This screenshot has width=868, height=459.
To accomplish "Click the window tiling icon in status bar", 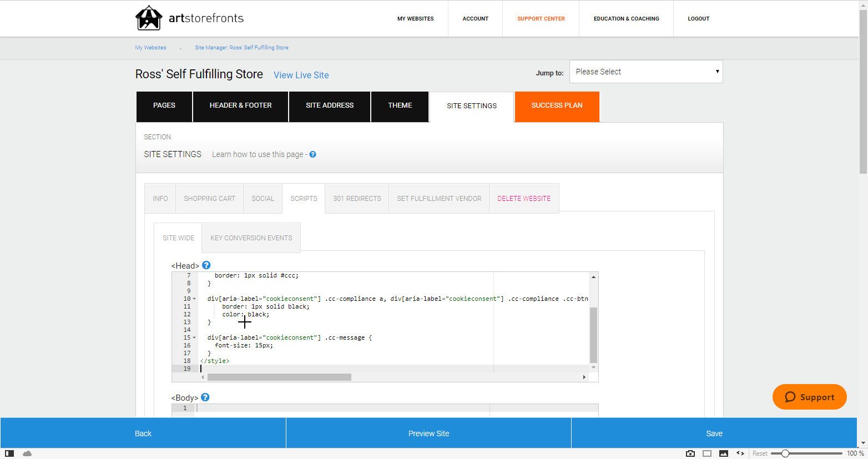I will coord(707,453).
